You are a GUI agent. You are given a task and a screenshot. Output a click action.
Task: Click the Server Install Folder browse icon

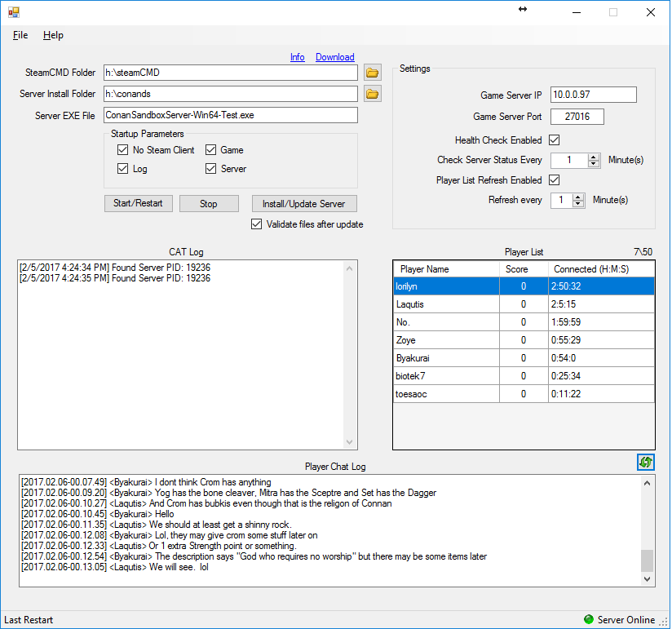tap(372, 94)
